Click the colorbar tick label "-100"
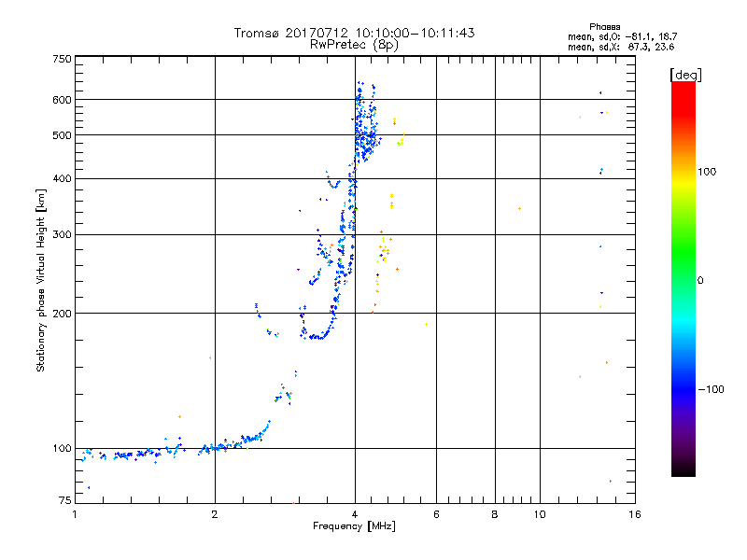The image size is (747, 560). coord(712,389)
